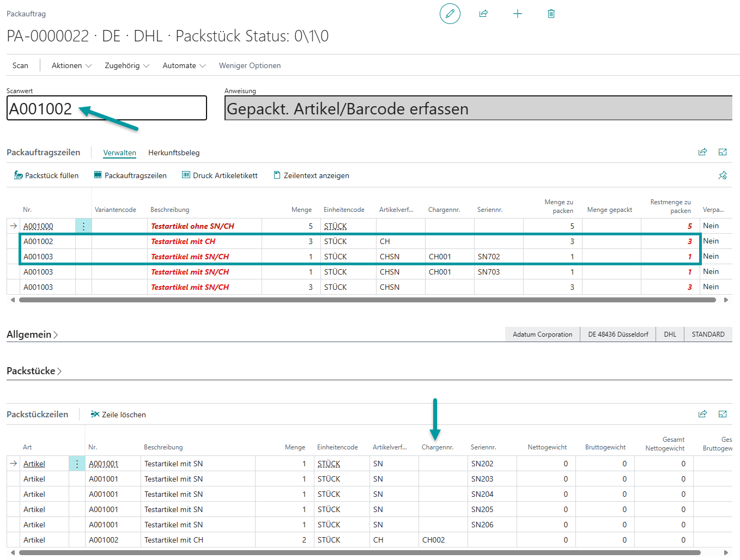Screen dimensions: 740x560
Task: Expand Packauftragszeilen to full view
Action: coord(723,152)
